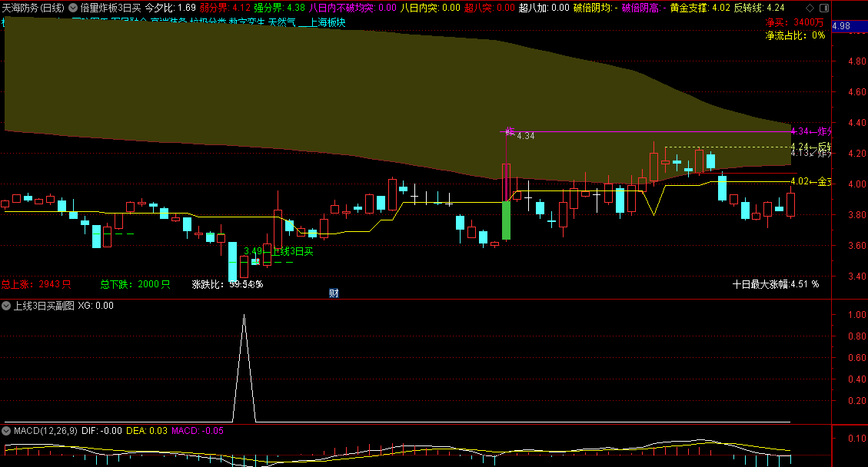Click the MACD: -0.05 value
The height and width of the screenshot is (467, 868).
[x=198, y=430]
